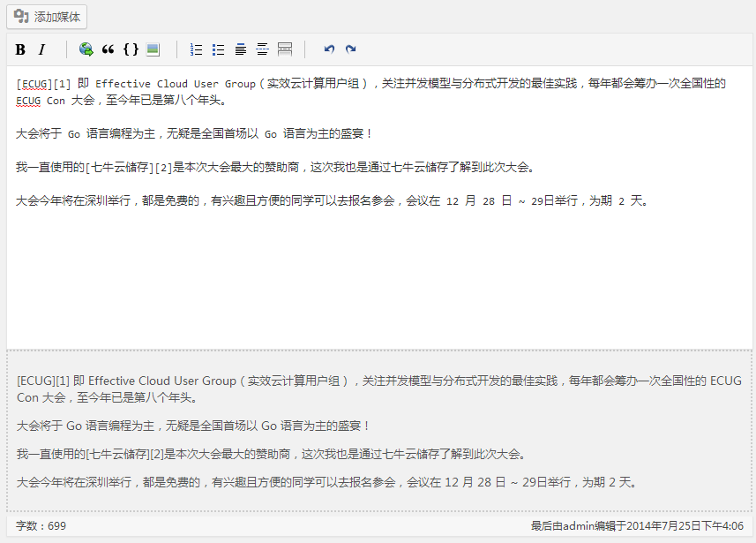Insert a hyperlink using the globe icon
This screenshot has width=756, height=543.
(86, 49)
